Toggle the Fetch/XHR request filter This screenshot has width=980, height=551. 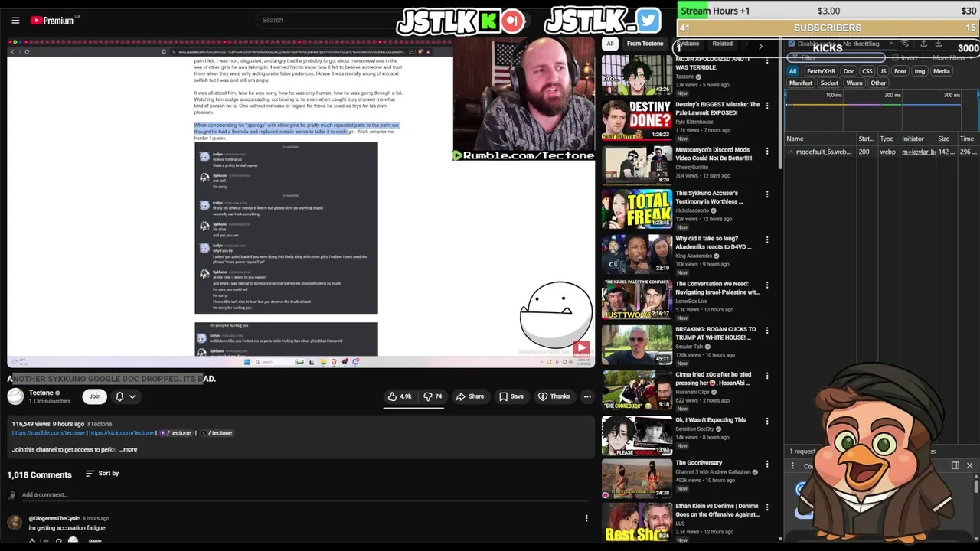tap(821, 71)
